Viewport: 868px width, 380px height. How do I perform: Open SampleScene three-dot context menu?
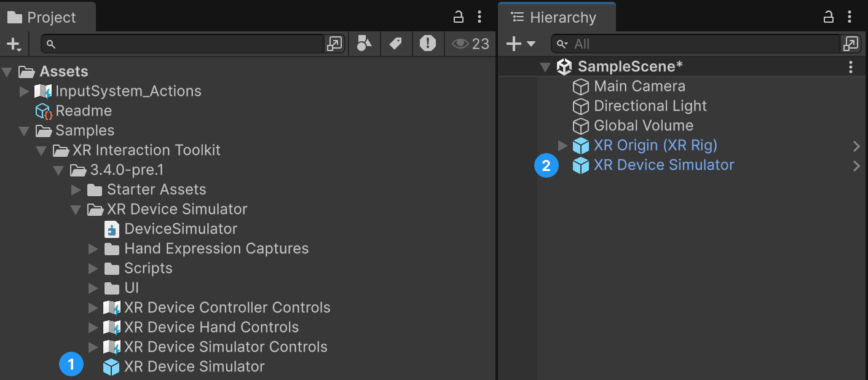tap(851, 66)
